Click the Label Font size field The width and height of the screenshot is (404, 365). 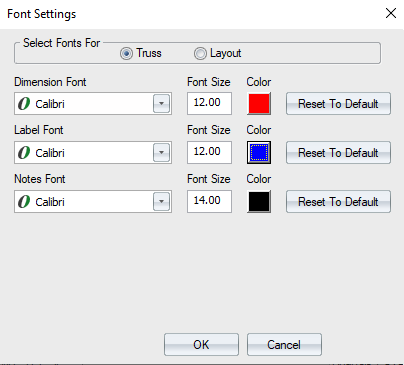[209, 152]
